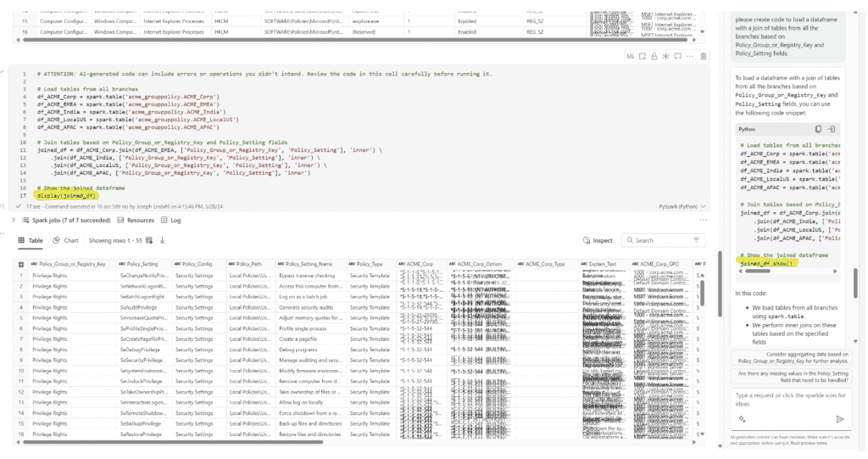Click the Inspect button above the table
Image resolution: width=868 pixels, height=459 pixels.
[598, 241]
